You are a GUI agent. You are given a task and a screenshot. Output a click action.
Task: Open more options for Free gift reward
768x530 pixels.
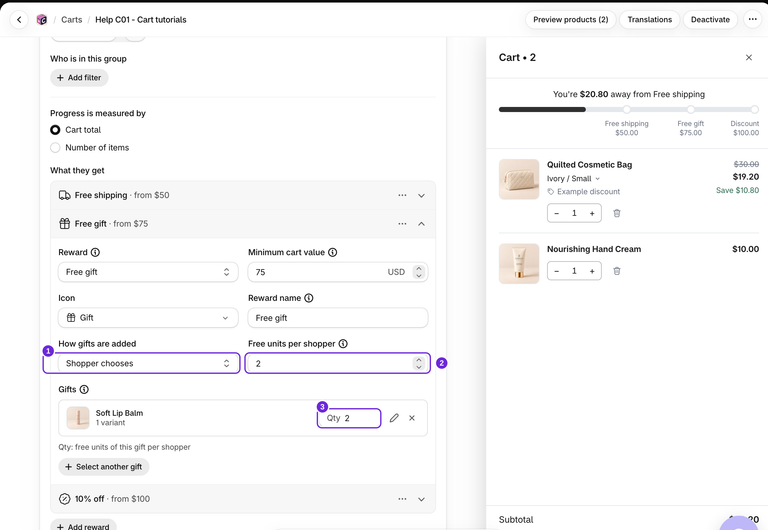coord(402,223)
